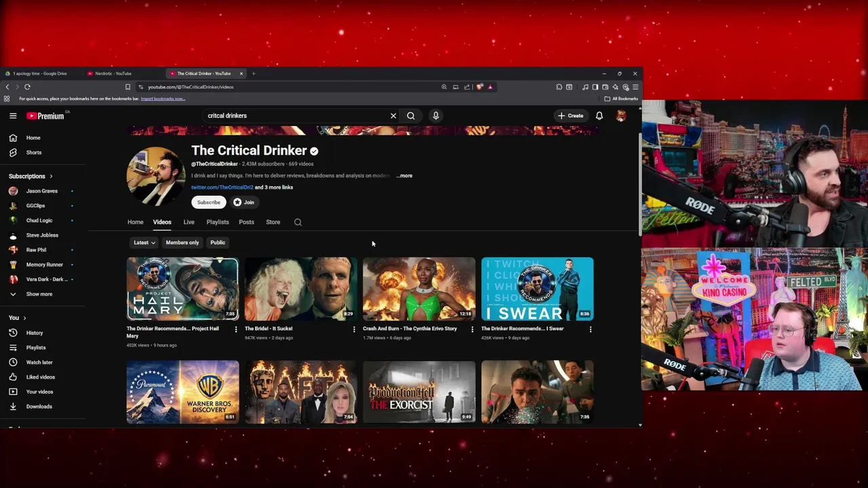Search within the channel using the magnifier
The height and width of the screenshot is (488, 868).
click(x=298, y=222)
